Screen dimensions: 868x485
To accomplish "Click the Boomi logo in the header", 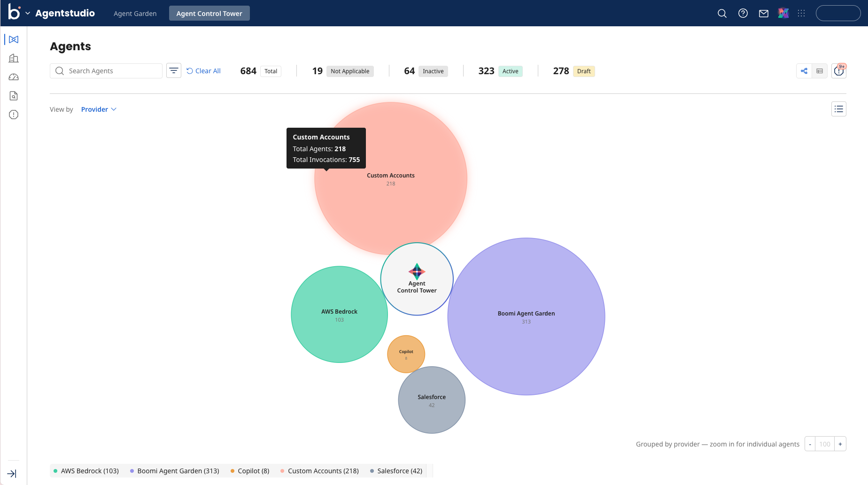I will (x=14, y=13).
